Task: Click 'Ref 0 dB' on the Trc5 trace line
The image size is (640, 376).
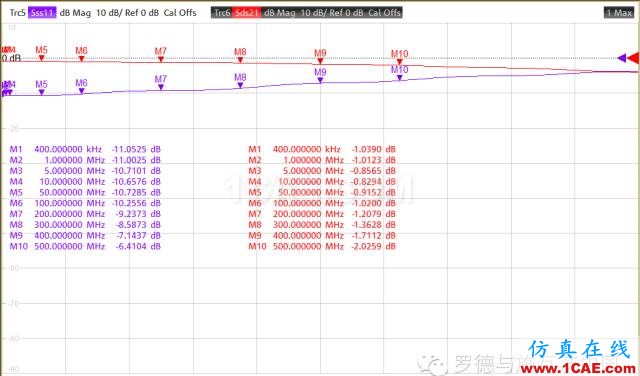Action: coord(142,13)
